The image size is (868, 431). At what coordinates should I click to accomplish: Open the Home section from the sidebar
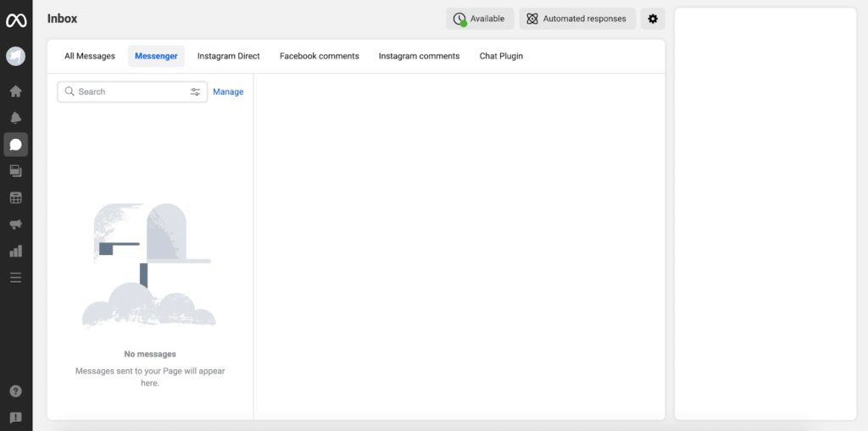point(15,91)
